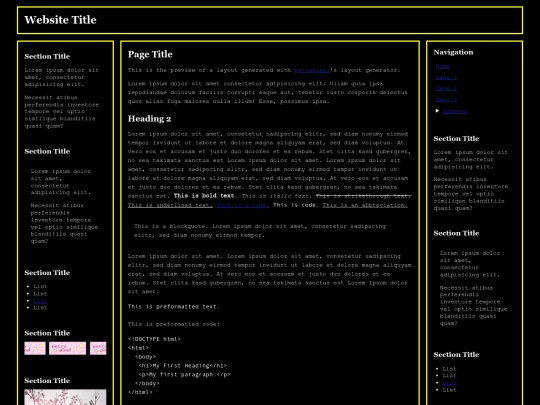Click the '<p>My first paragraph.</p>' code line

click(x=184, y=375)
